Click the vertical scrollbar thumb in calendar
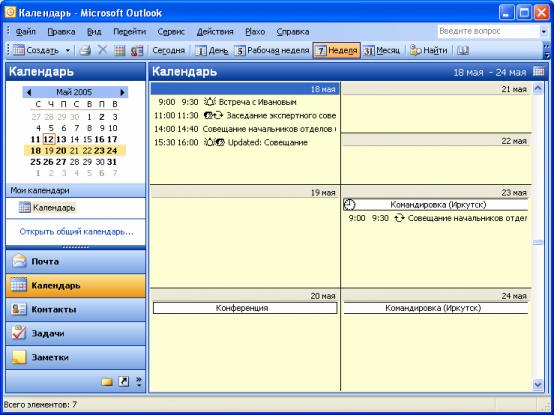This screenshot has height=415, width=554. (x=538, y=242)
